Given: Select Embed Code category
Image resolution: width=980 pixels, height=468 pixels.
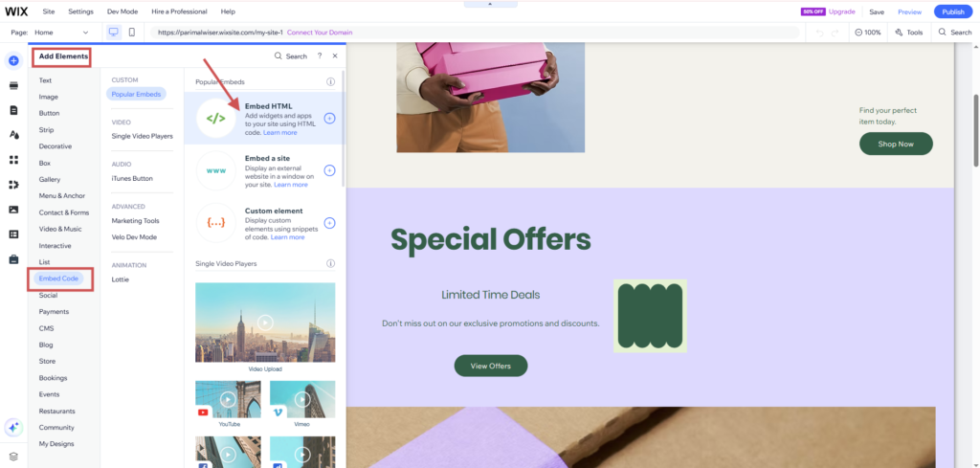Looking at the screenshot, I should pyautogui.click(x=58, y=279).
